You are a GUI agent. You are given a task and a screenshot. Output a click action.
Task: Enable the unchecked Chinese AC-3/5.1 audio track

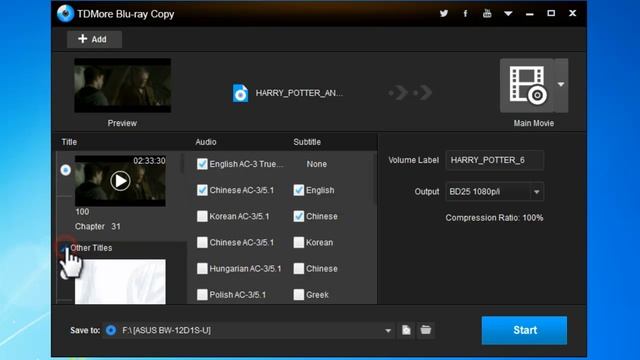(202, 242)
